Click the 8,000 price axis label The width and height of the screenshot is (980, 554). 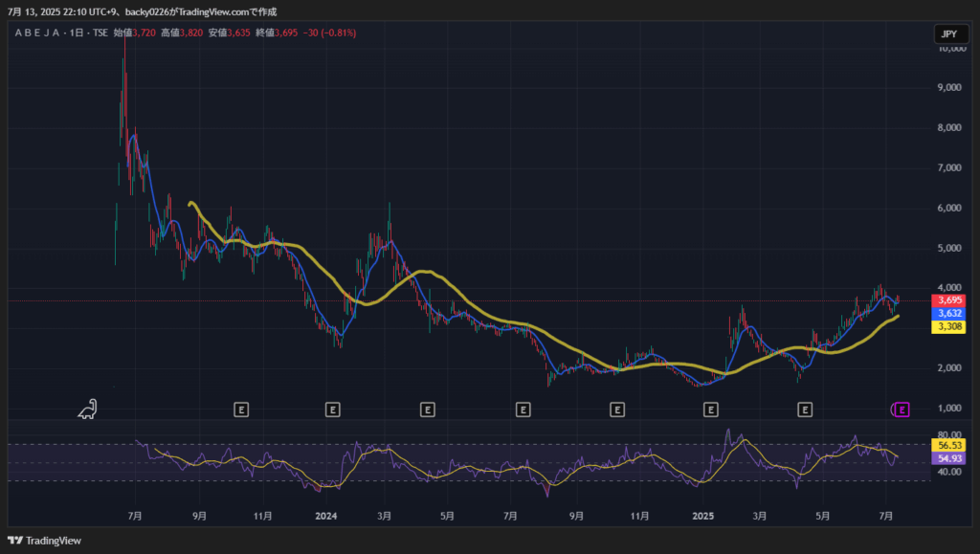949,127
